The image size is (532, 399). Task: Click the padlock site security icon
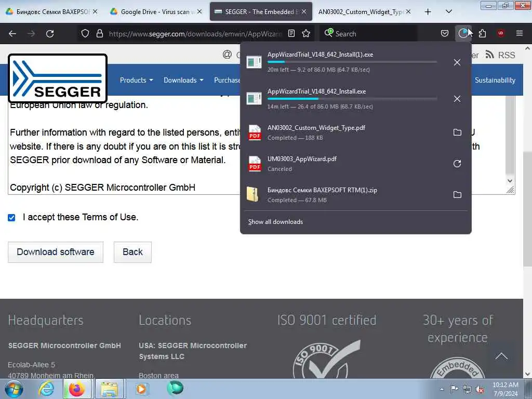coord(99,33)
